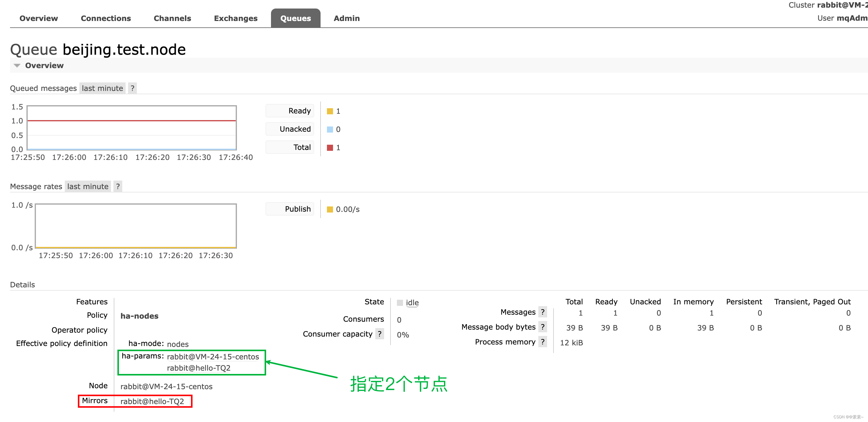Screen dimensions: 868x422
Task: Go to the Channels tab
Action: [172, 18]
